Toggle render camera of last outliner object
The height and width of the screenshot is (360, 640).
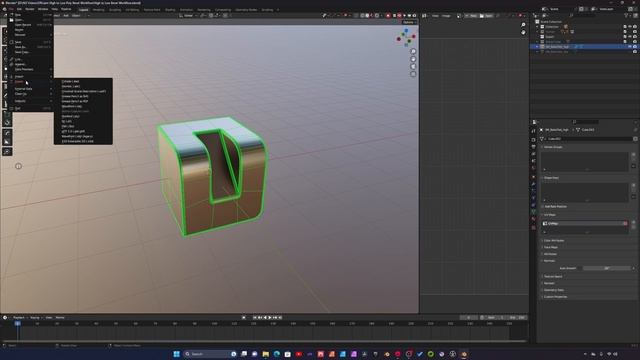(635, 52)
